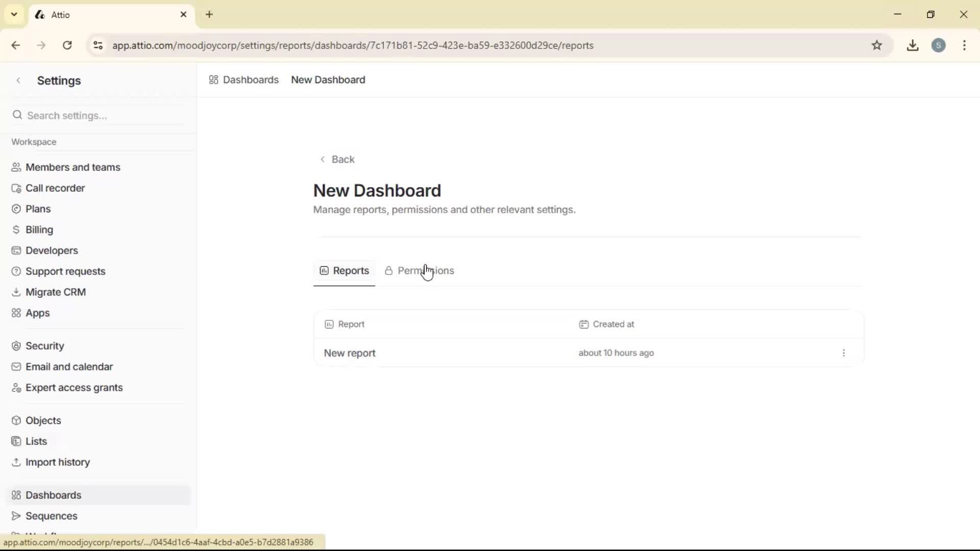The width and height of the screenshot is (980, 551).
Task: Click the bookmark star in the address bar
Action: coord(877,45)
